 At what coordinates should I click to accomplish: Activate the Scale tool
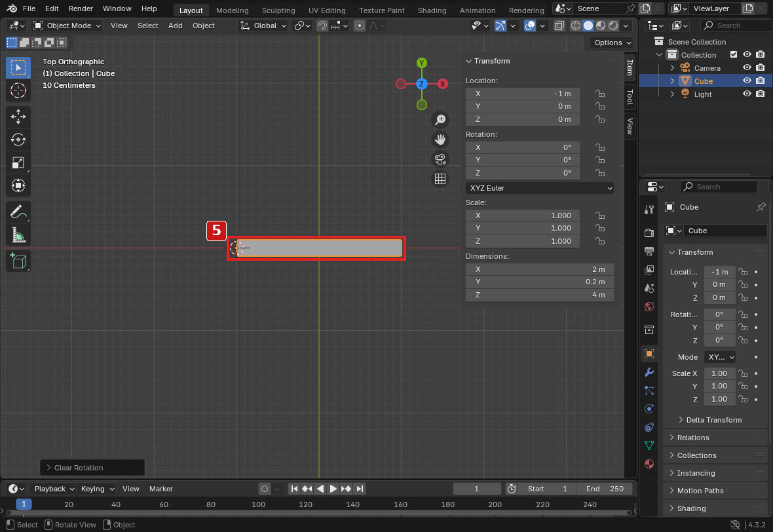click(18, 162)
